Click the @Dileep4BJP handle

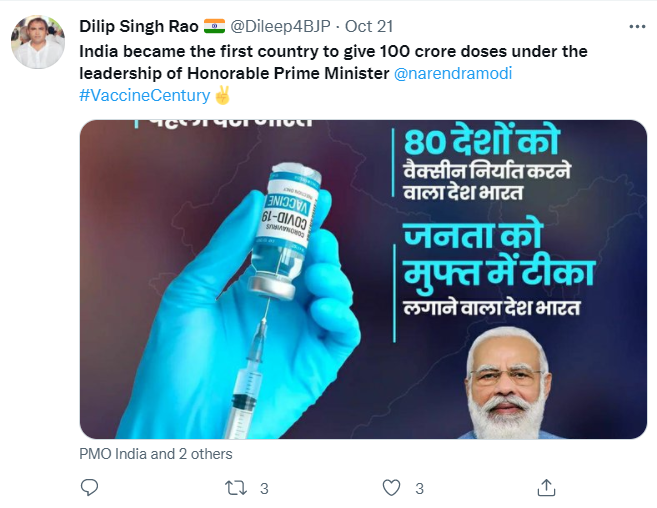(x=284, y=27)
